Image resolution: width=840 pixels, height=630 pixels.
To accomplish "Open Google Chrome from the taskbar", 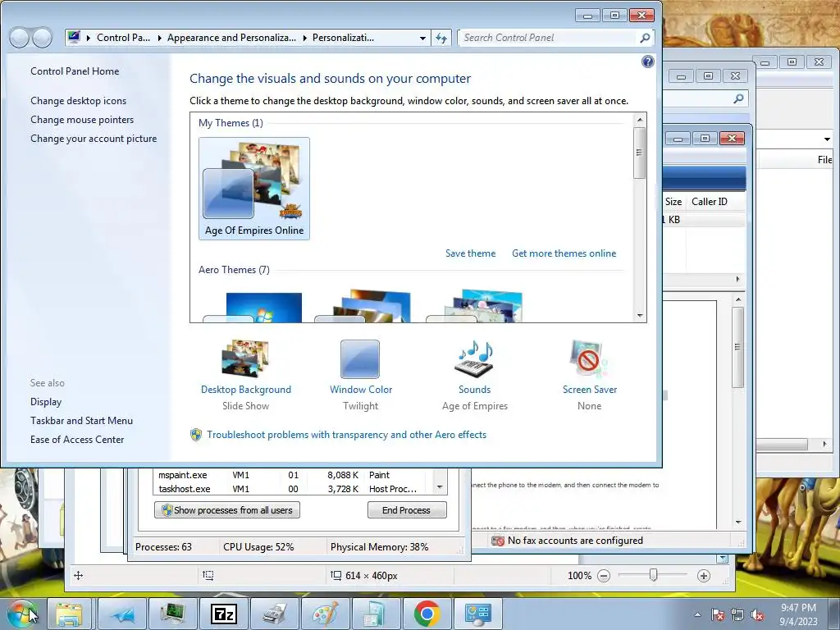I will [427, 614].
